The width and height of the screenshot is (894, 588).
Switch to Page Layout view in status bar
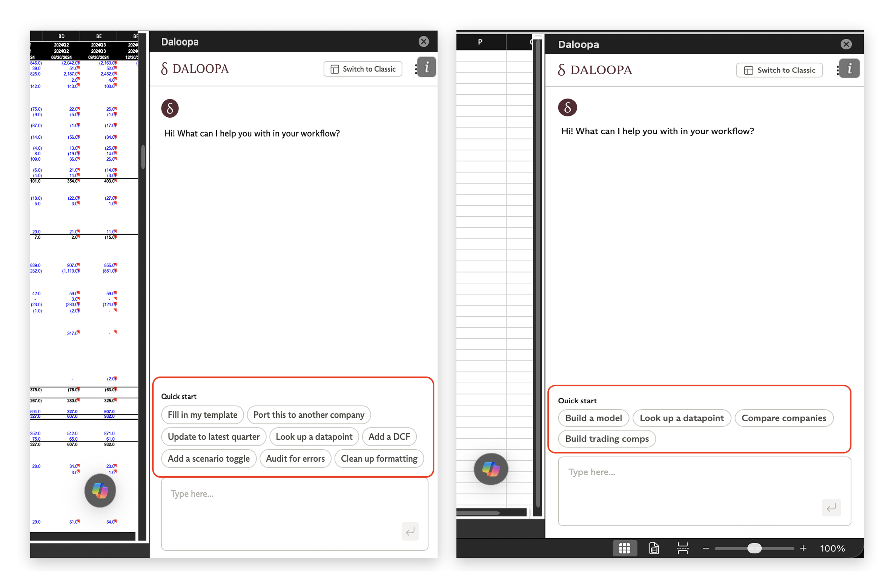(x=654, y=548)
